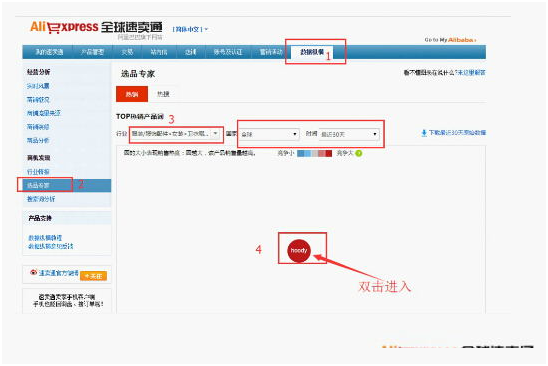The image size is (548, 366).
Task: Click the blue help link beside the 选品专家 heading
Action: [471, 73]
